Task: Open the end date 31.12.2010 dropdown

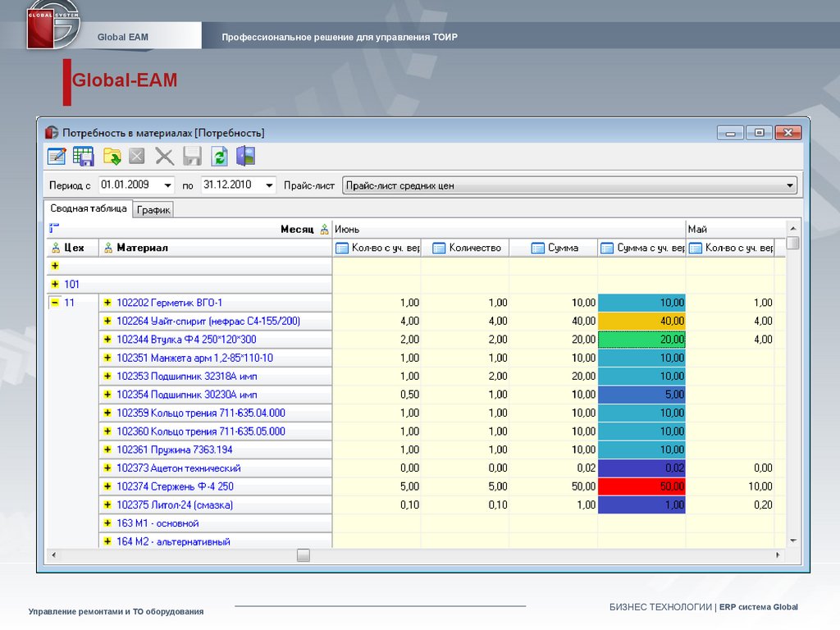Action: pos(269,185)
